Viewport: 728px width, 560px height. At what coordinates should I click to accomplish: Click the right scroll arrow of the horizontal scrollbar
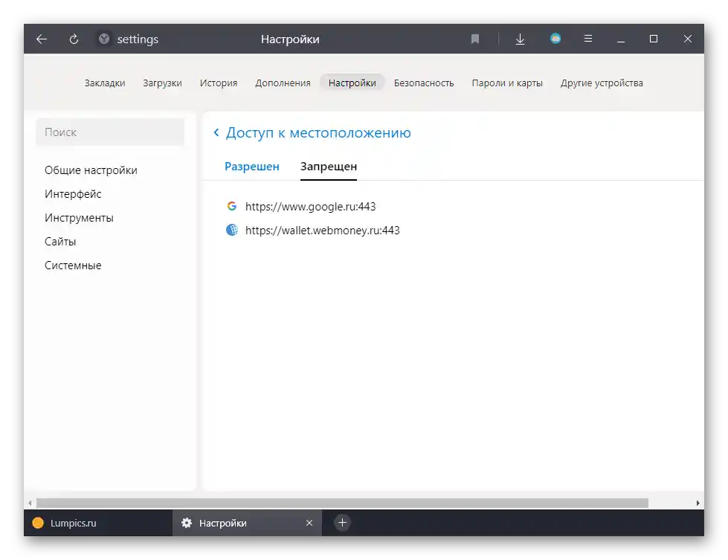[698, 503]
